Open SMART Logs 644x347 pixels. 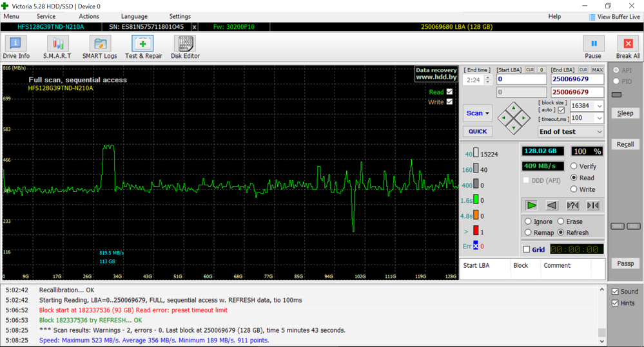pyautogui.click(x=99, y=47)
